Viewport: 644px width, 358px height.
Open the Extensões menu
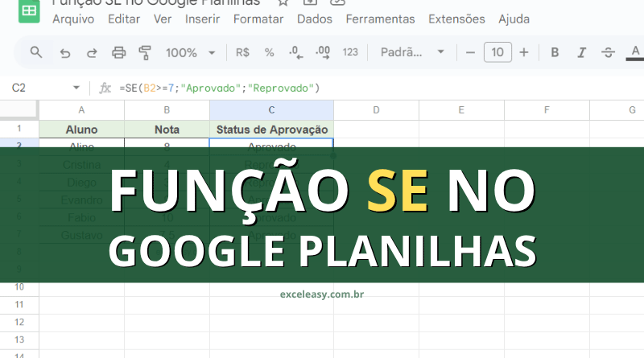[x=456, y=19]
